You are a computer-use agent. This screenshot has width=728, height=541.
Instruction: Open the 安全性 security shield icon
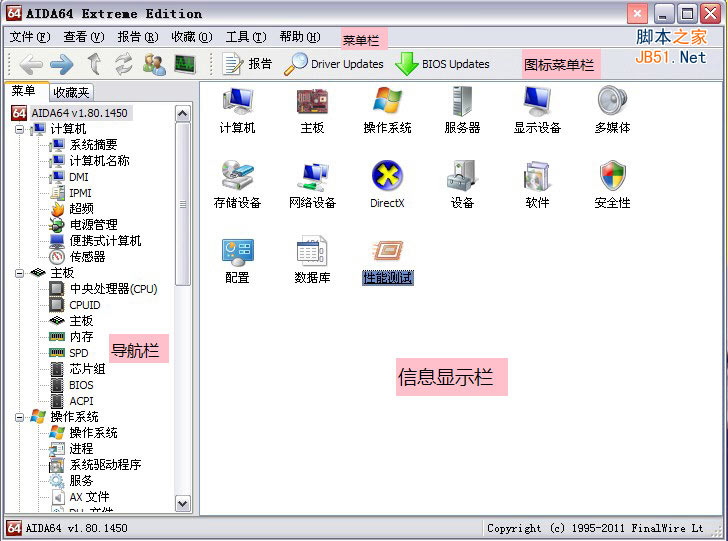pyautogui.click(x=612, y=185)
